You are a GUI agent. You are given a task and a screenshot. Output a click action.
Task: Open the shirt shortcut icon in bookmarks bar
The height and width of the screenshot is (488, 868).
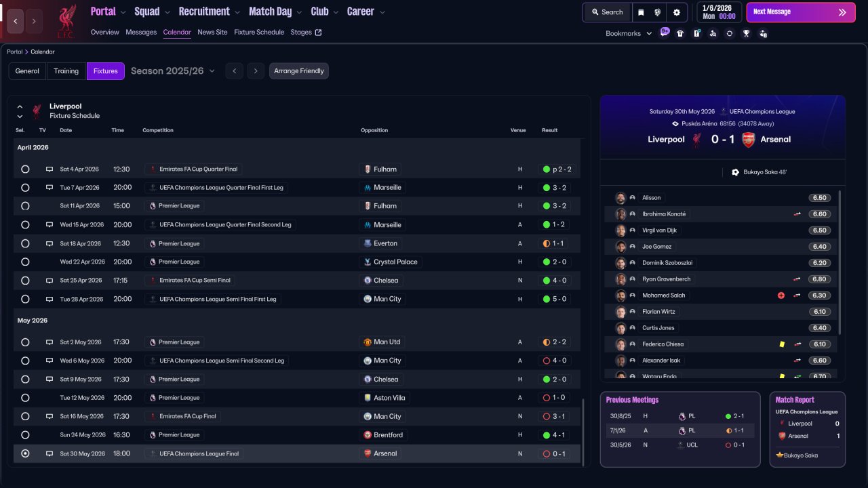[680, 33]
